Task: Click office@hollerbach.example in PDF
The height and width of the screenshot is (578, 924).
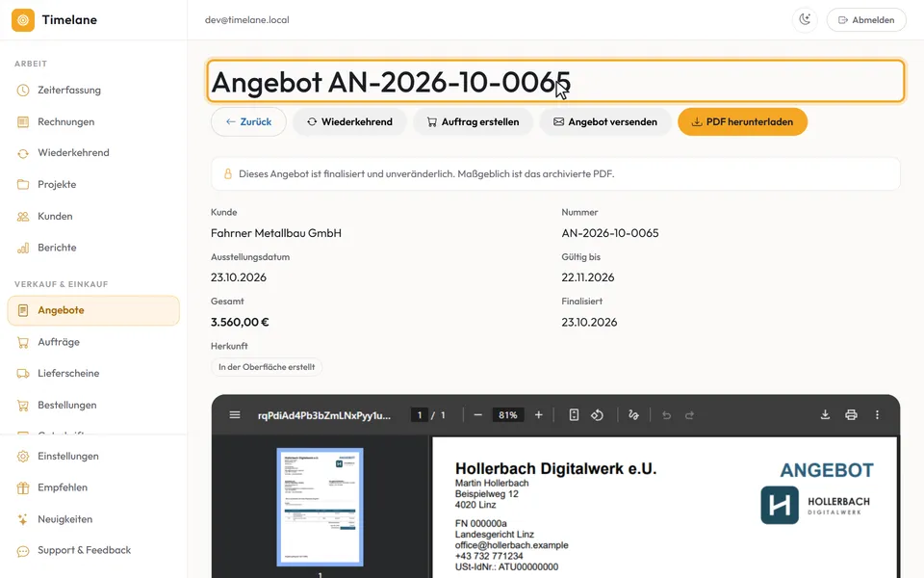Action: (x=511, y=545)
